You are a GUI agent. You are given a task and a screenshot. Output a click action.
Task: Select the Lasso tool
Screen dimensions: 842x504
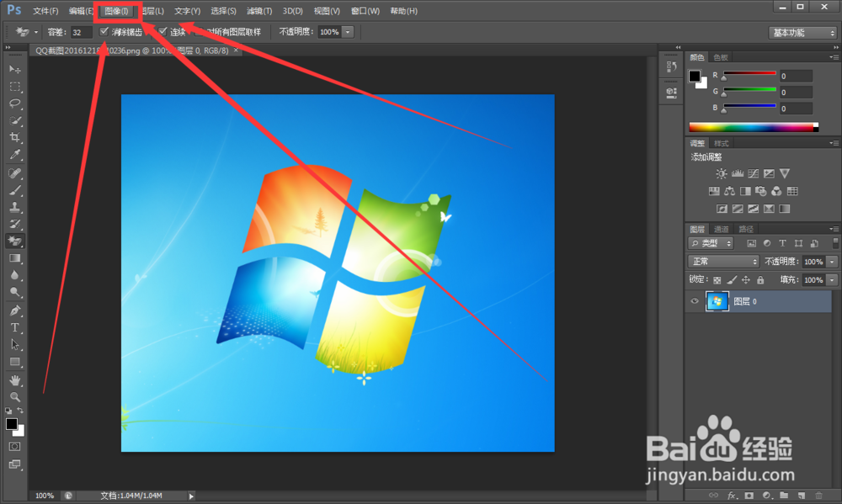(x=14, y=103)
